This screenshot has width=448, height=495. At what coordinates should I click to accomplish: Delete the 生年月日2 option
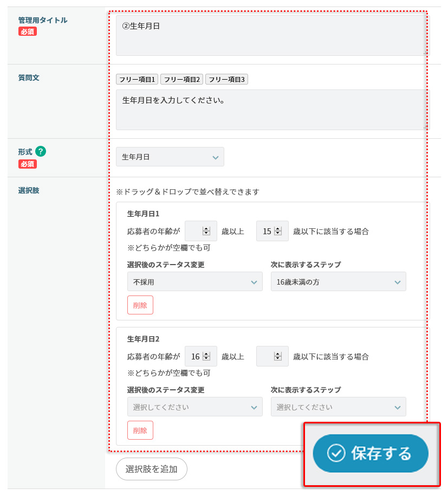coord(140,430)
